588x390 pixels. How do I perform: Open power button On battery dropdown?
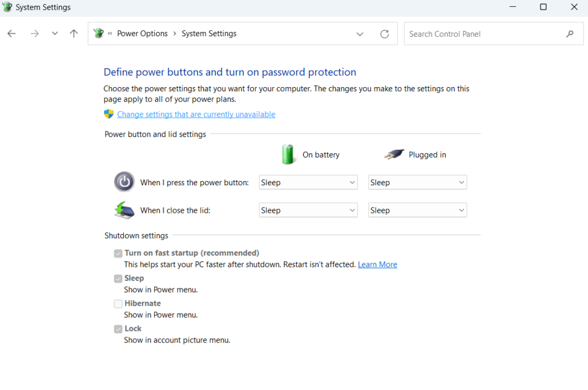tap(308, 182)
